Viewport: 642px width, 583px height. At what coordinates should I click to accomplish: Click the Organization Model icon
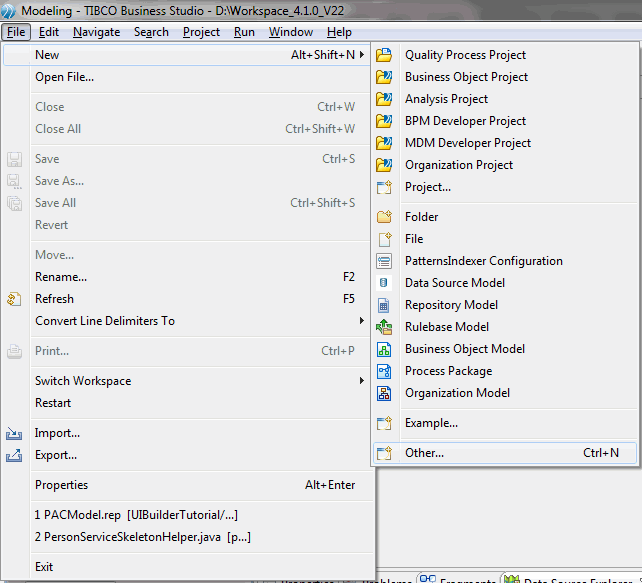[x=384, y=393]
